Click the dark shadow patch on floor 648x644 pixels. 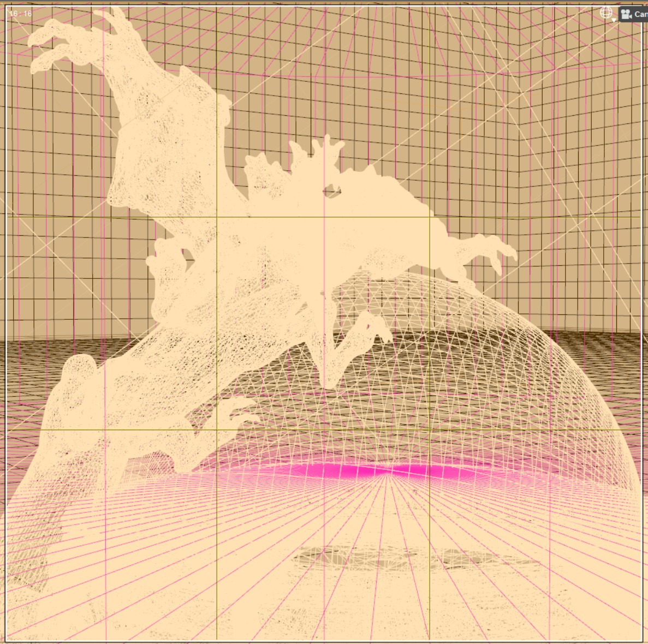(413, 558)
